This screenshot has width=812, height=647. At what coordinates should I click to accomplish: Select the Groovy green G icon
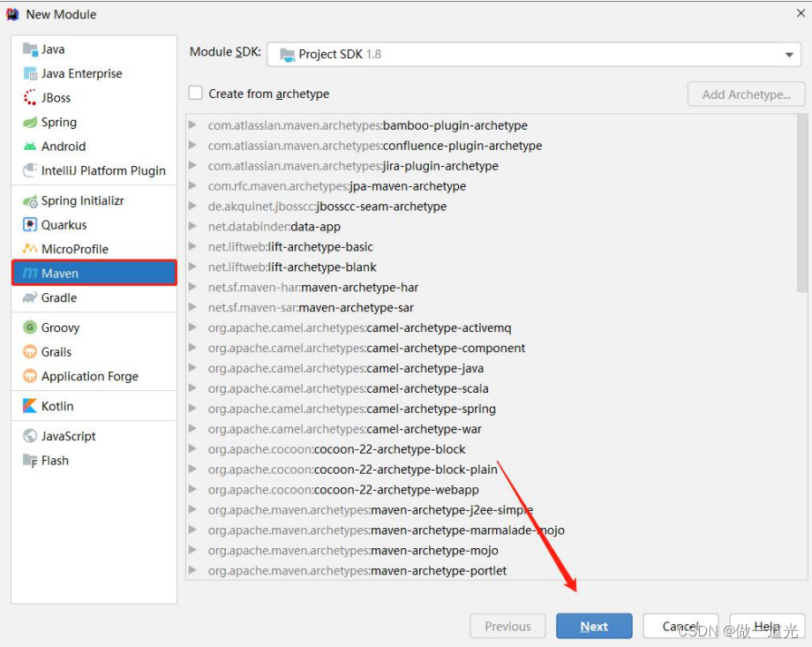pyautogui.click(x=30, y=327)
